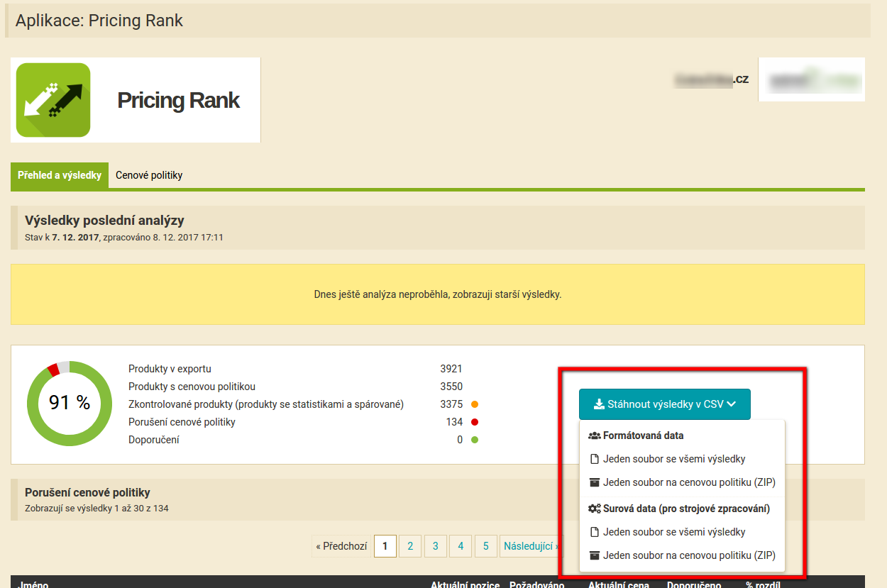Click the Jméno table column header

[33, 584]
